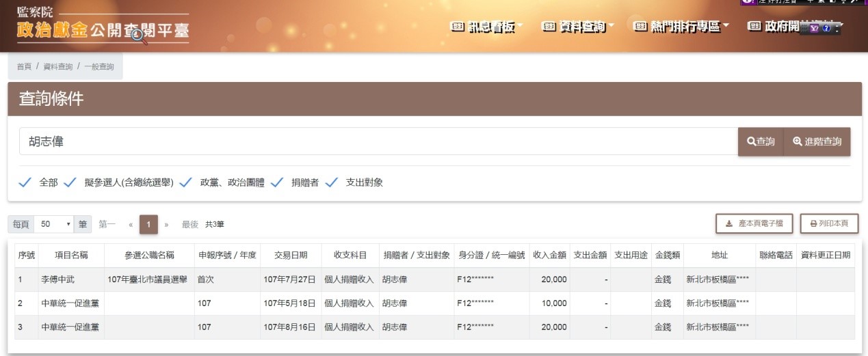Click the 一般查詢 breadcrumb
Viewport: 868px width, 356px height.
[x=99, y=66]
